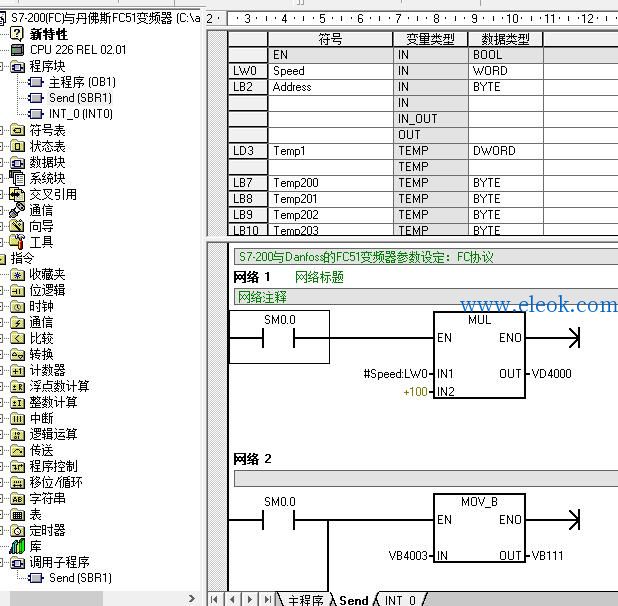The height and width of the screenshot is (606, 618).
Task: Go to next tab using navigation arrow
Action: point(250,599)
